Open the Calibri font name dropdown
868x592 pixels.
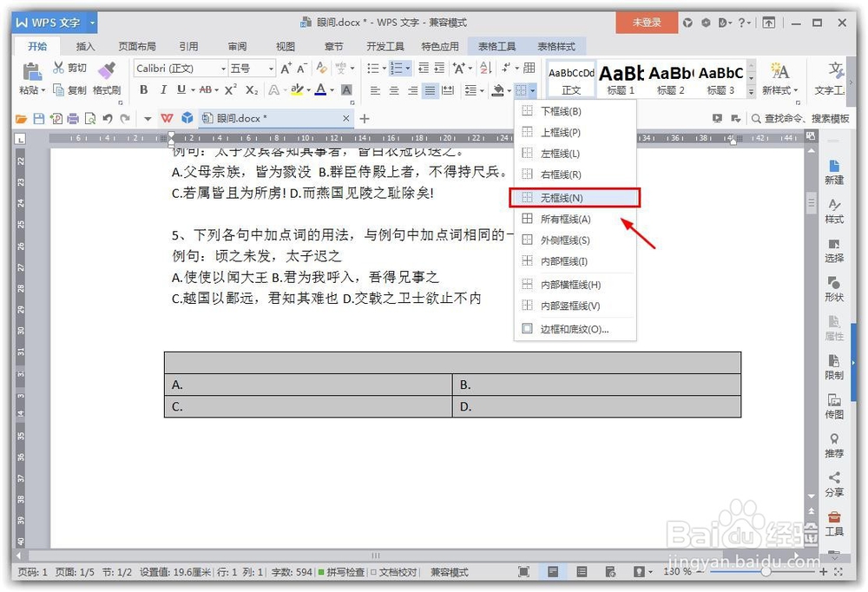[x=224, y=69]
